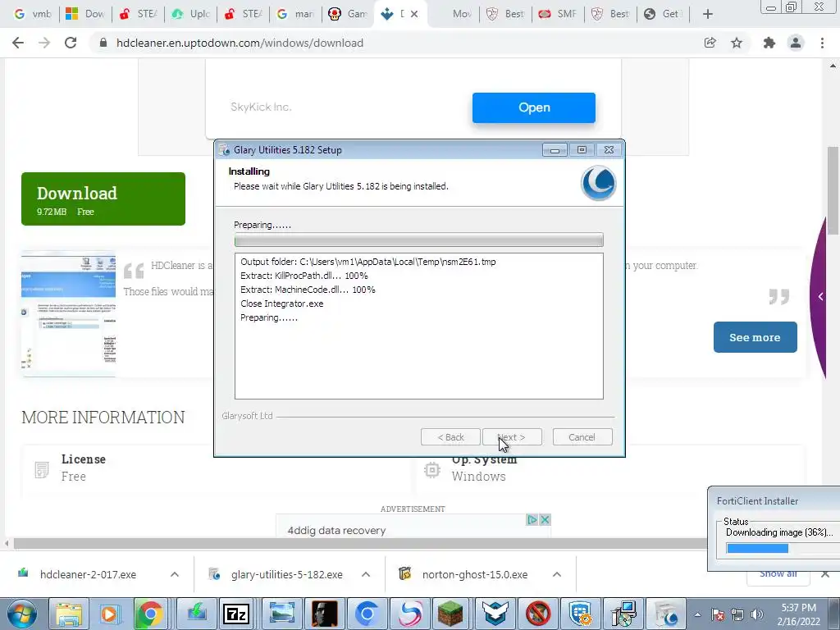Open the pink-blue swirl taskbar icon
Viewport: 840px width, 630px height.
point(409,614)
